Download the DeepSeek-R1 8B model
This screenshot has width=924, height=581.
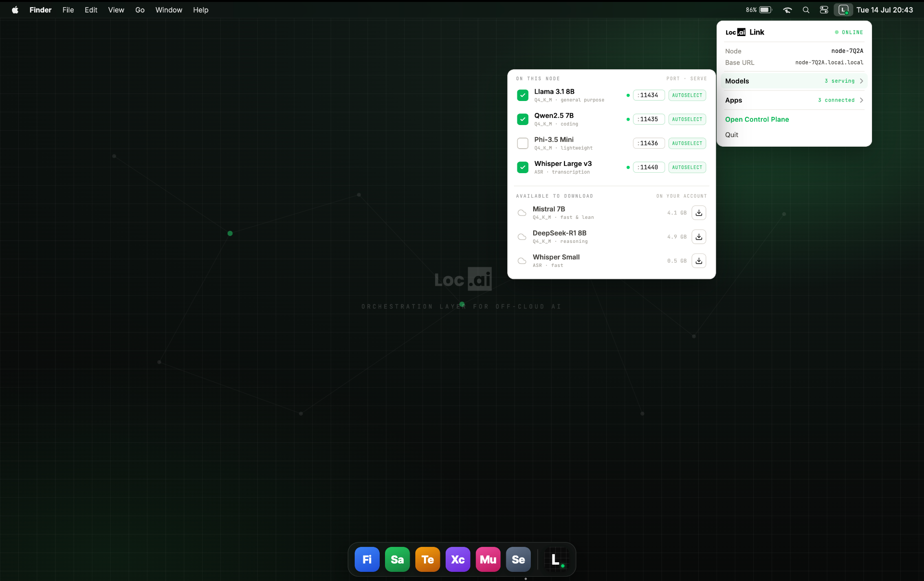pos(699,237)
